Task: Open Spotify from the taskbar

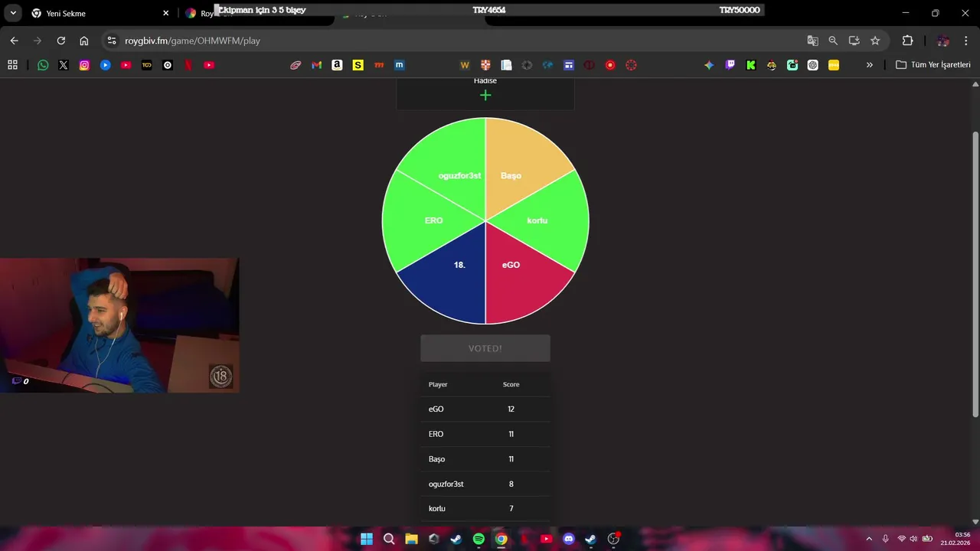Action: tap(479, 539)
